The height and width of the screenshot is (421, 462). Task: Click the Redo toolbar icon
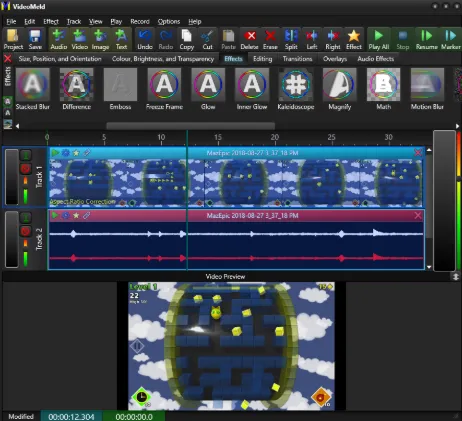click(x=166, y=40)
